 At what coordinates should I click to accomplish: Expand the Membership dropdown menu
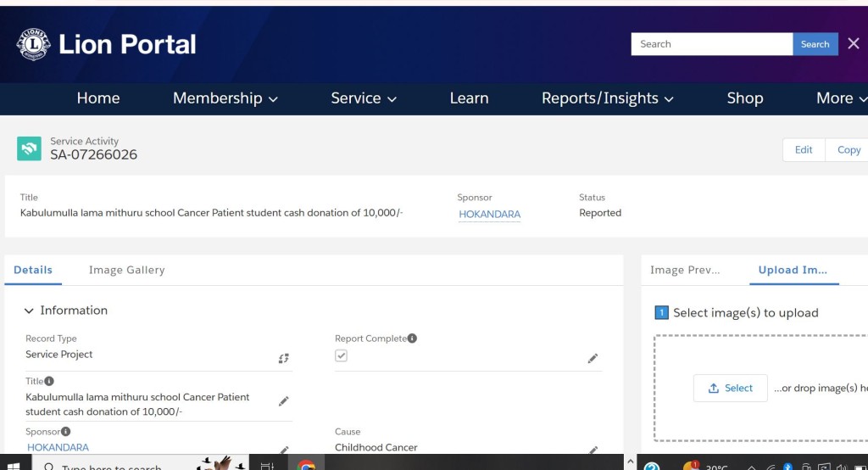tap(225, 98)
